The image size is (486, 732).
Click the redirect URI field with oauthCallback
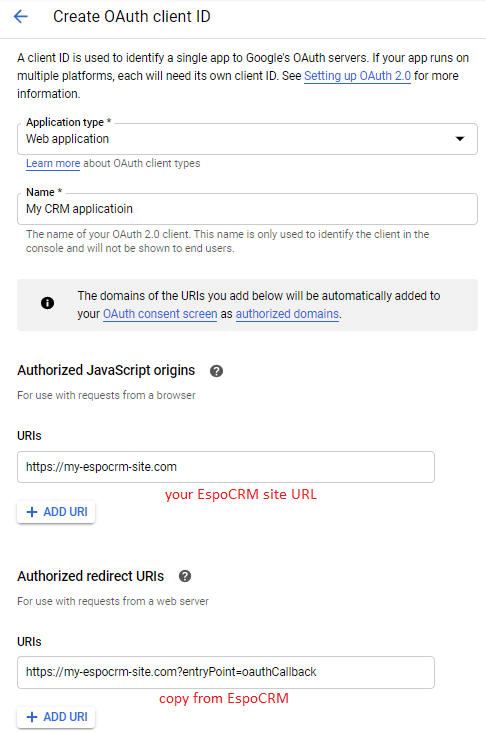(225, 672)
